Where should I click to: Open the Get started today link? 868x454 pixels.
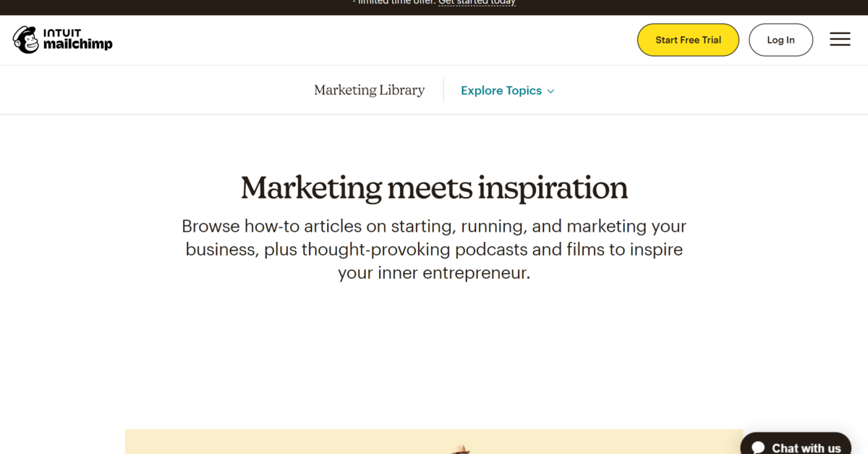(477, 2)
